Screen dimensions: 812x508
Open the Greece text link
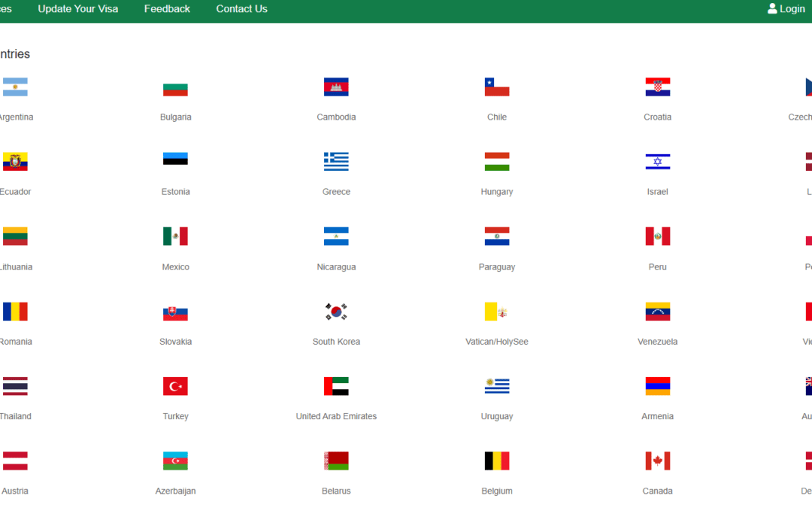coord(336,192)
